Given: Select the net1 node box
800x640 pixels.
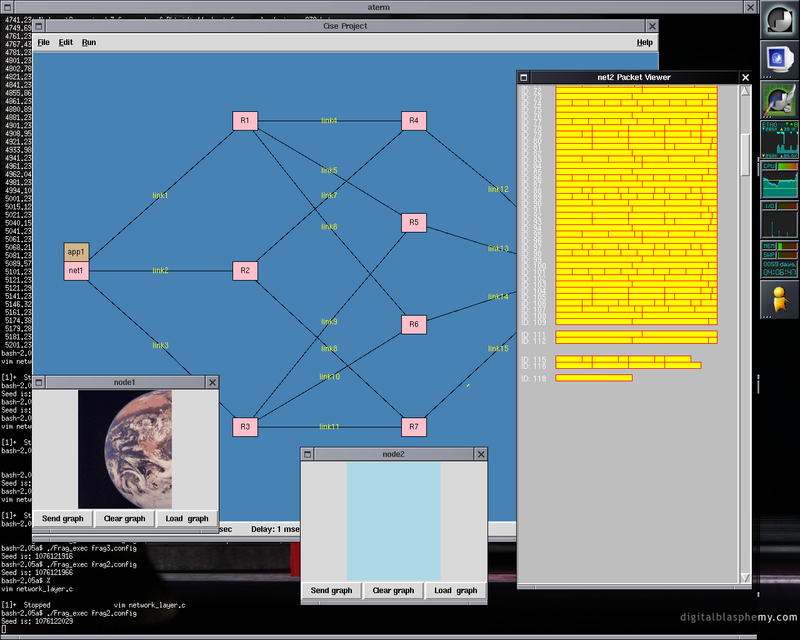Looking at the screenshot, I should (x=77, y=270).
